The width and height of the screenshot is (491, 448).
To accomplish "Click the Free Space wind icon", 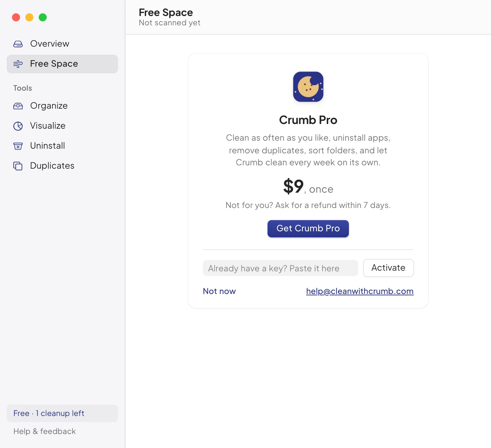I will click(18, 64).
